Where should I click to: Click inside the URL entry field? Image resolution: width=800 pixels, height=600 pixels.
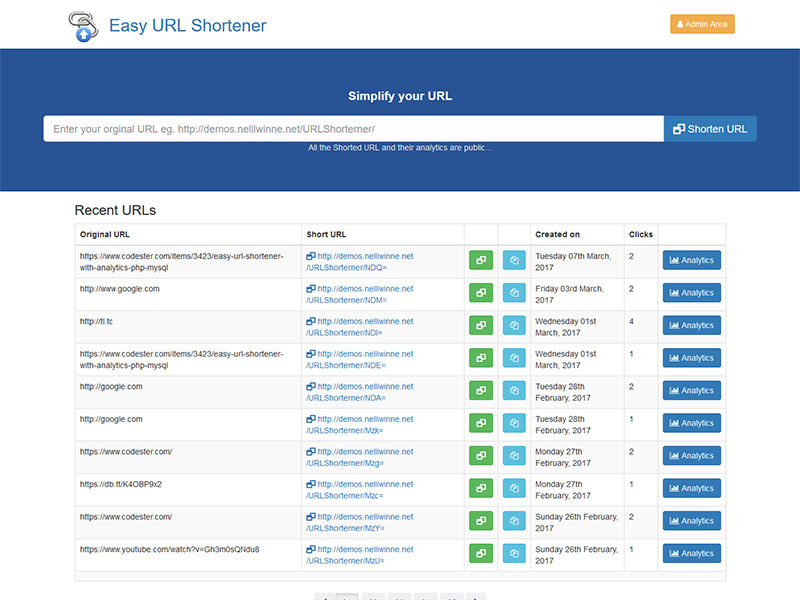[x=350, y=128]
